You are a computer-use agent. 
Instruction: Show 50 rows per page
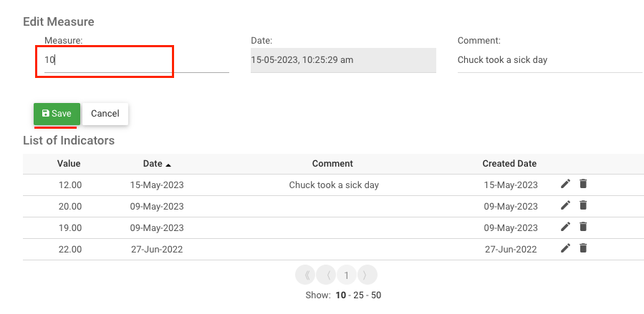[376, 295]
